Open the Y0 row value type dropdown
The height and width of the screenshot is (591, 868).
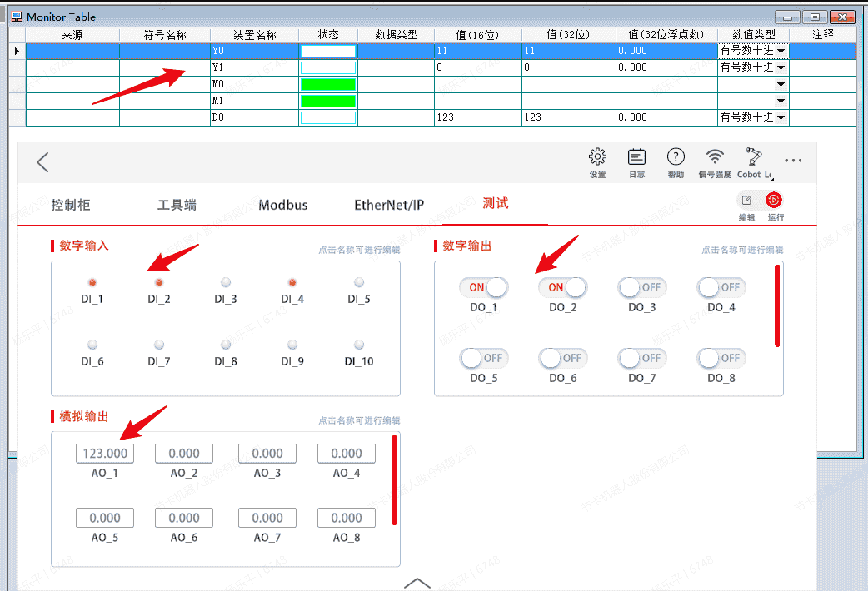point(781,52)
